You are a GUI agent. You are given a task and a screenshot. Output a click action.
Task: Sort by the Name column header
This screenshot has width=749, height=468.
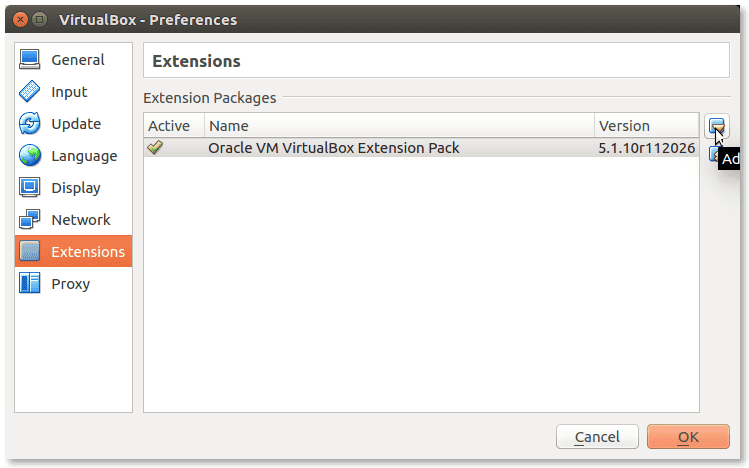(x=399, y=126)
